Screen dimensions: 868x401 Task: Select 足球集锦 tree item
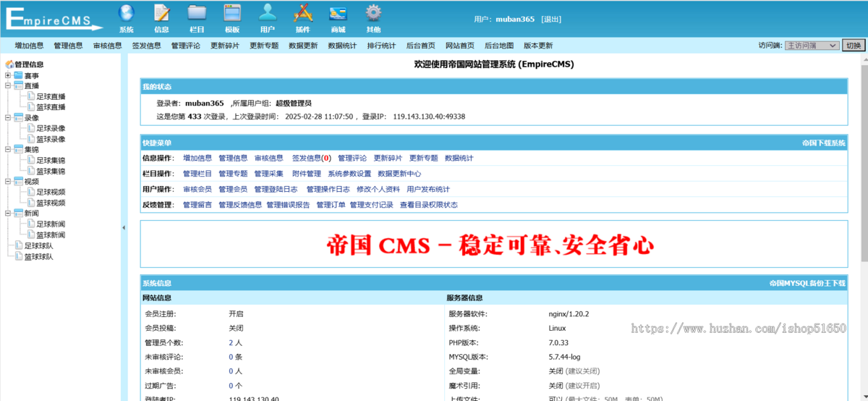click(x=51, y=160)
